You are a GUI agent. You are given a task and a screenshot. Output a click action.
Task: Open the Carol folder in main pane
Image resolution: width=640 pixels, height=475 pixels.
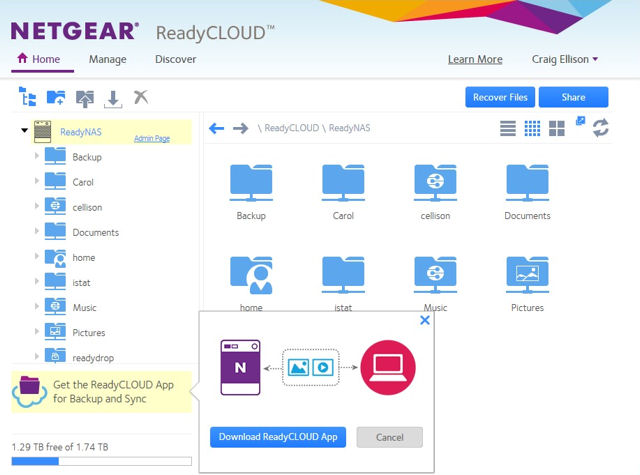tap(343, 184)
